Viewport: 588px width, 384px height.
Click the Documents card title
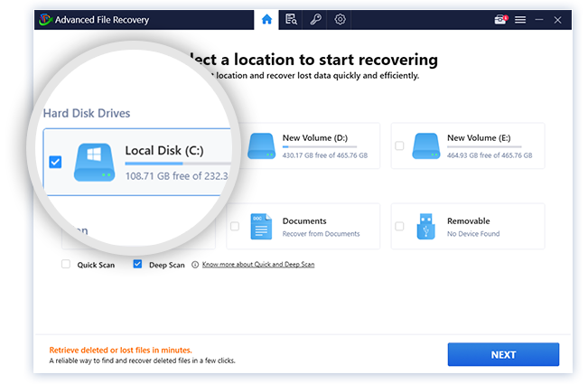point(304,220)
